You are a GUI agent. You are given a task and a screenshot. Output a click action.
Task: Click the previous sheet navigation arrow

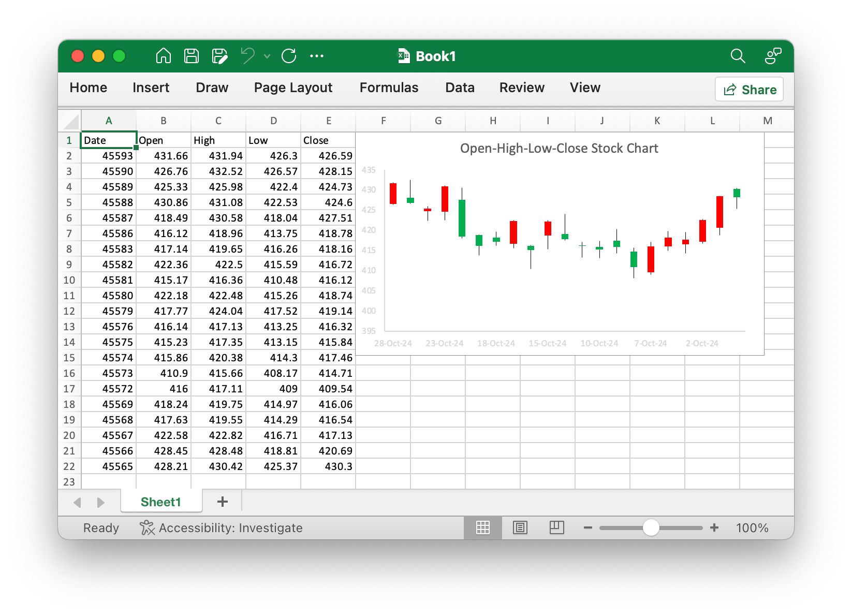click(78, 502)
